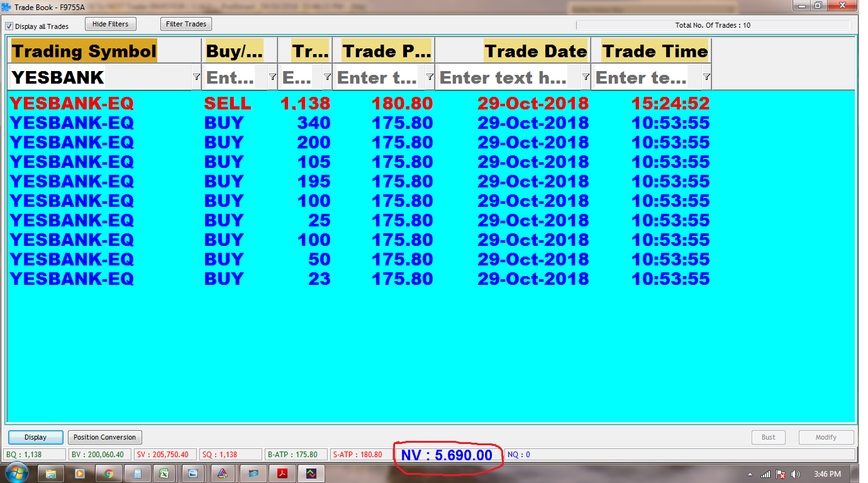Click the Bust button

point(769,437)
